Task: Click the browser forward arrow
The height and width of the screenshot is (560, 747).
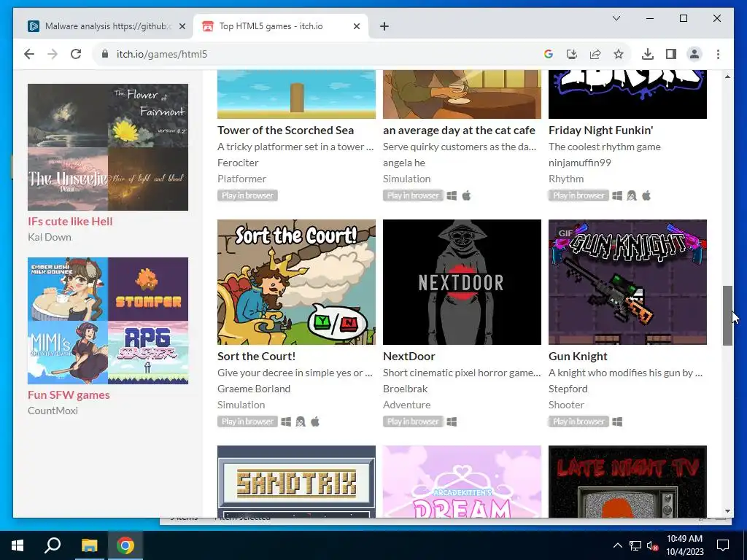Action: pyautogui.click(x=53, y=54)
